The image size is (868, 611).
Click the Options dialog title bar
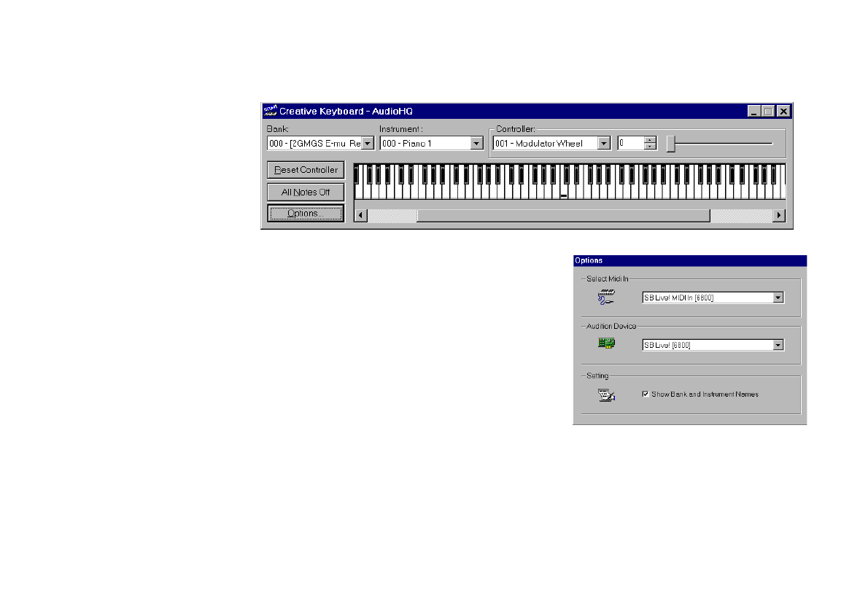(x=690, y=261)
